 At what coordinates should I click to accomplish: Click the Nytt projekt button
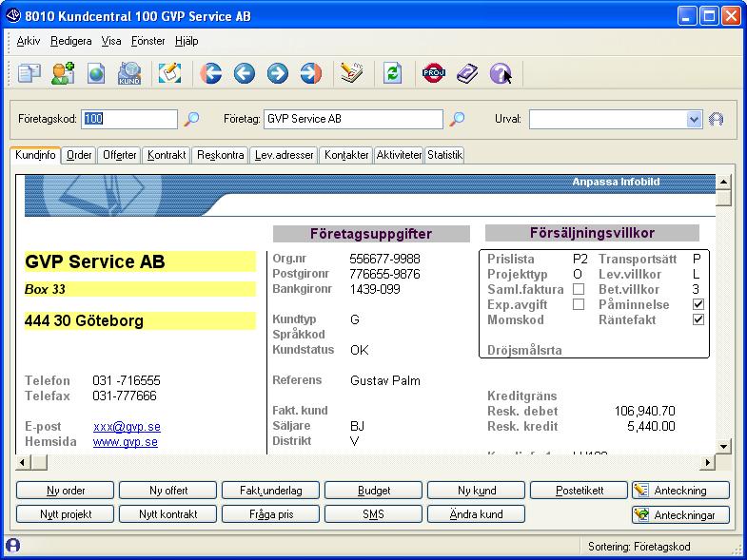66,514
